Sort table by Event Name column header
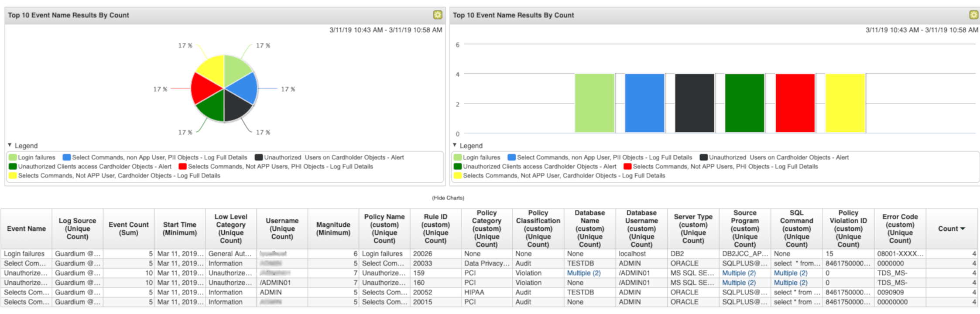 pyautogui.click(x=27, y=229)
